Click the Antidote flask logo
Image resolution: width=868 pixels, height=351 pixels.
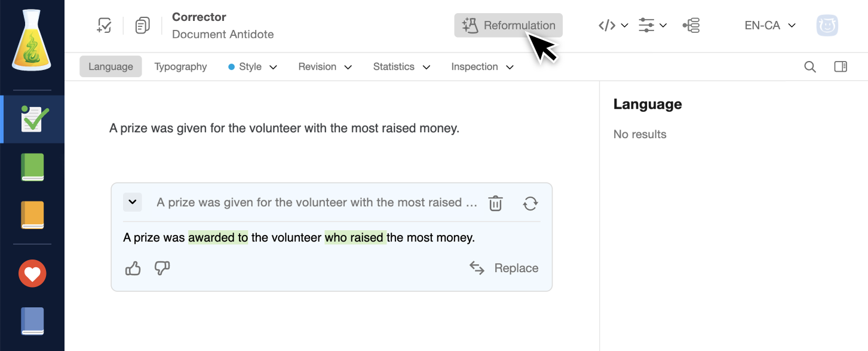tap(32, 41)
